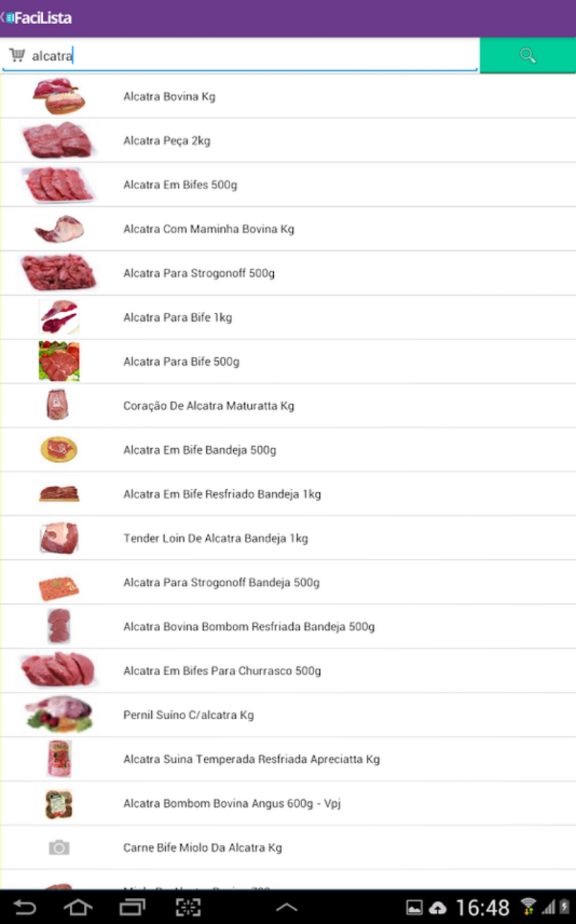576x924 pixels.
Task: Tap the shopping cart icon in the search field
Action: (17, 55)
